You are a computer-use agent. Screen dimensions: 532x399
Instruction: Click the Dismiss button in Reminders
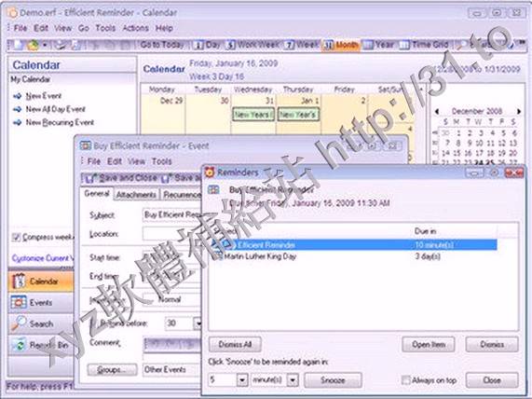[492, 344]
